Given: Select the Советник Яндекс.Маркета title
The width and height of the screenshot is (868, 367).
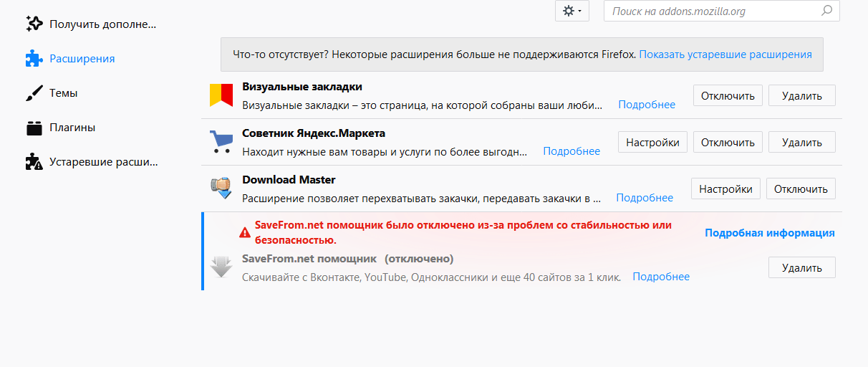Looking at the screenshot, I should [314, 133].
